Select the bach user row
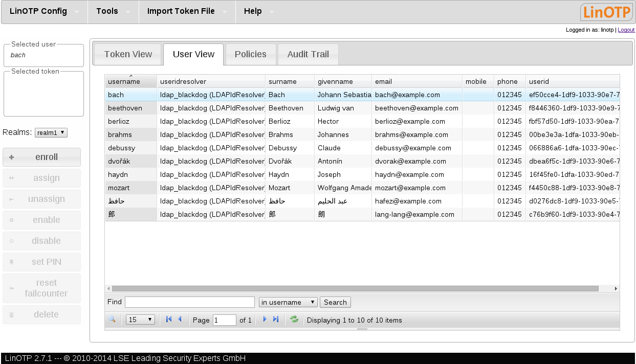Image resolution: width=636 pixels, height=364 pixels. click(x=362, y=95)
